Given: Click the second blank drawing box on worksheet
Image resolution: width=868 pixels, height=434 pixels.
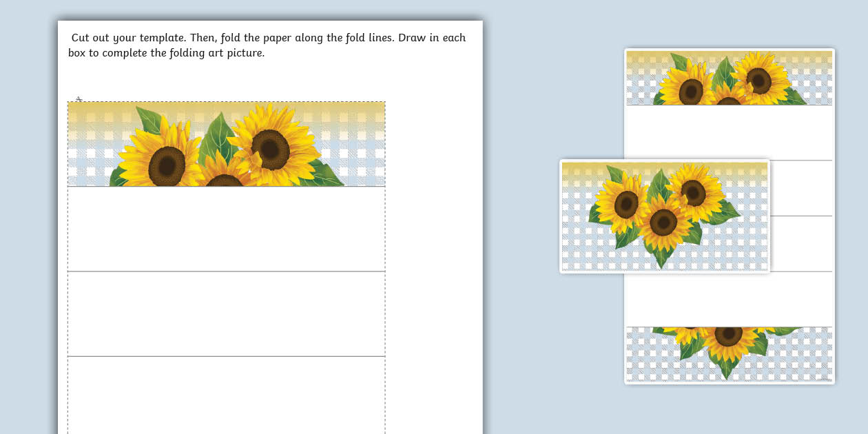Looking at the screenshot, I should pos(226,313).
